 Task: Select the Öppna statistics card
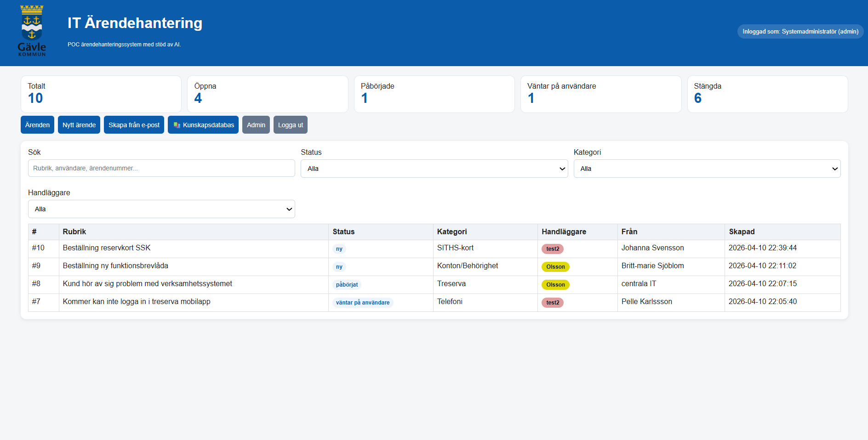click(268, 94)
